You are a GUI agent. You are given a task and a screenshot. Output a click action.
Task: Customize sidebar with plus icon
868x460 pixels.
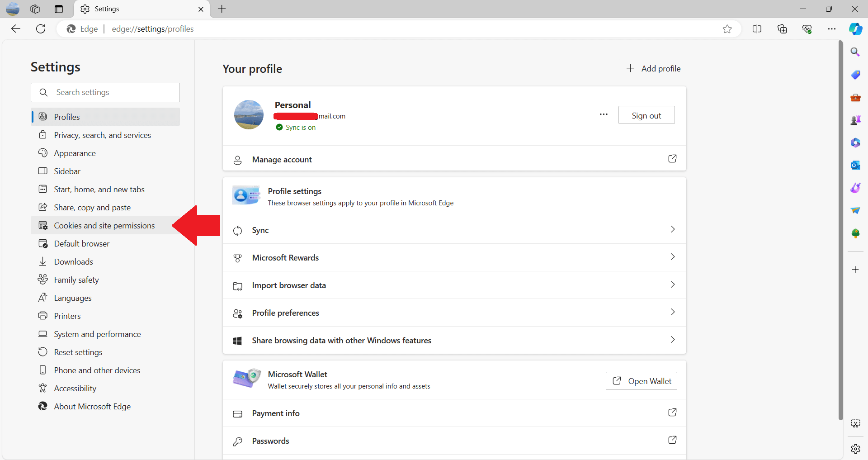(x=855, y=270)
